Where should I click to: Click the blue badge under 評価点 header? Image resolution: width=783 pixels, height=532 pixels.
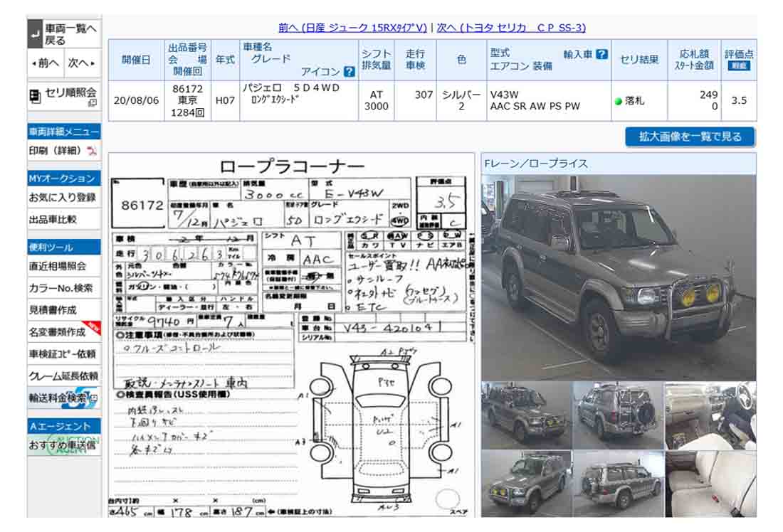739,66
